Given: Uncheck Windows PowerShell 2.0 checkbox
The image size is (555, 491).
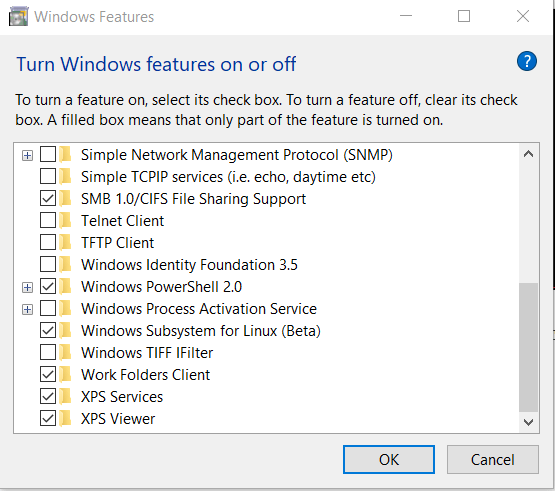Looking at the screenshot, I should point(48,286).
